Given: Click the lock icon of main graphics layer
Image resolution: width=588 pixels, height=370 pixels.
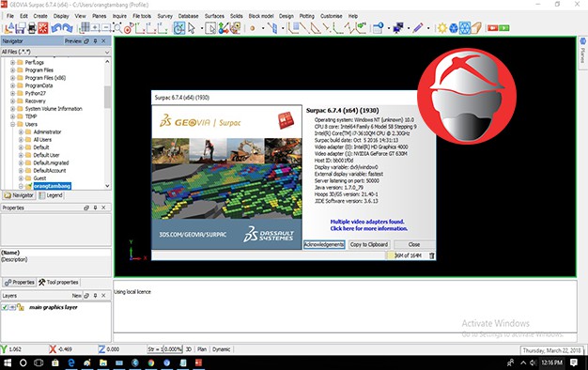Looking at the screenshot, I should 21,307.
